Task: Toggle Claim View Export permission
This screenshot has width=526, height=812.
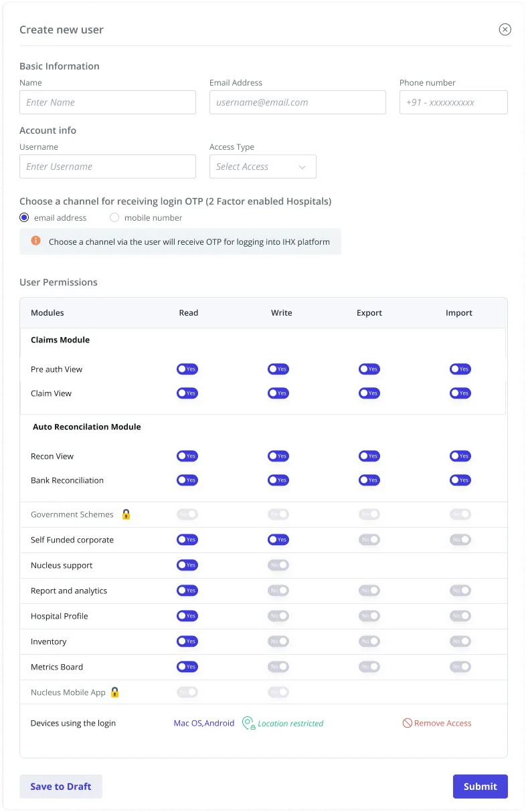Action: point(369,393)
